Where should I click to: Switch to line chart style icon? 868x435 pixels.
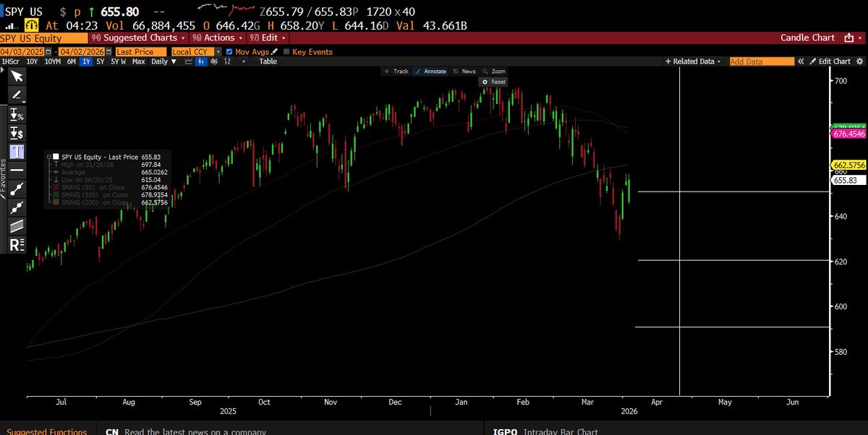[x=189, y=61]
